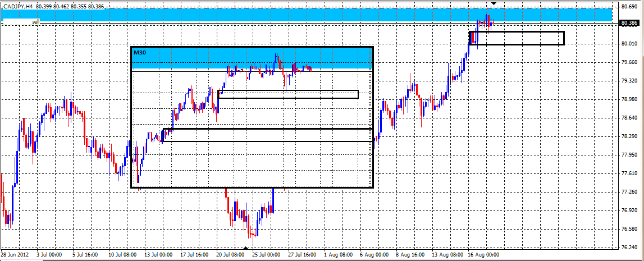Click the 13 Jul 00:00 time label
The image size is (644, 261).
[158, 255]
